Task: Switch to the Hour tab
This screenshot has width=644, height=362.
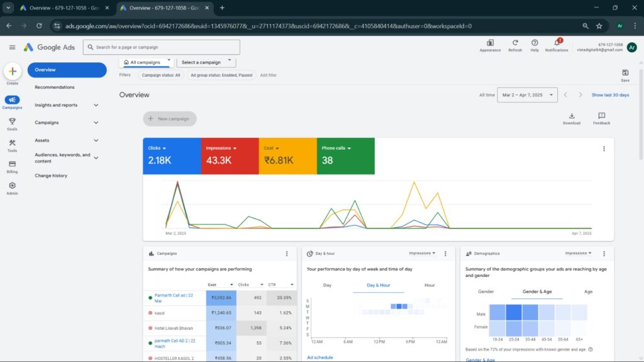Action: [429, 285]
